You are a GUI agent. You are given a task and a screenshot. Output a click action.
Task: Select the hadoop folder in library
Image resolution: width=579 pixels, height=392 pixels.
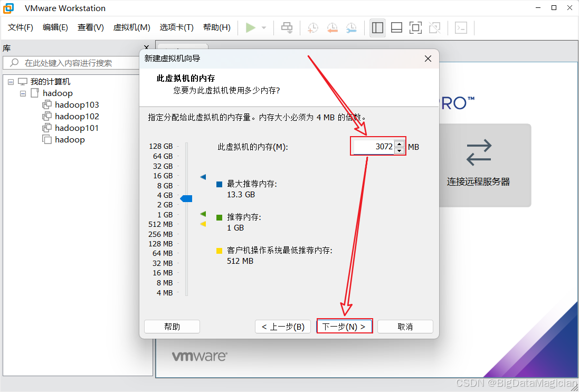point(58,93)
